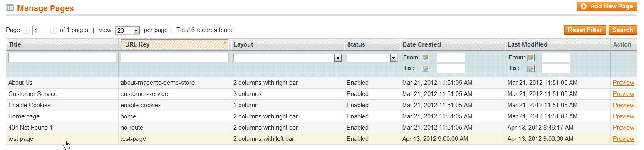Click the about-magento-demo-store URL key
Image resolution: width=644 pixels, height=150 pixels.
(158, 83)
